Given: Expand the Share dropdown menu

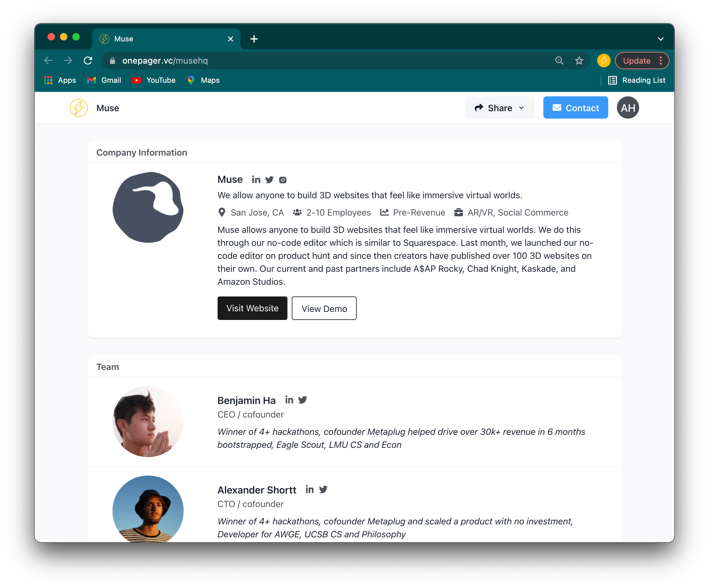Looking at the screenshot, I should pos(500,108).
